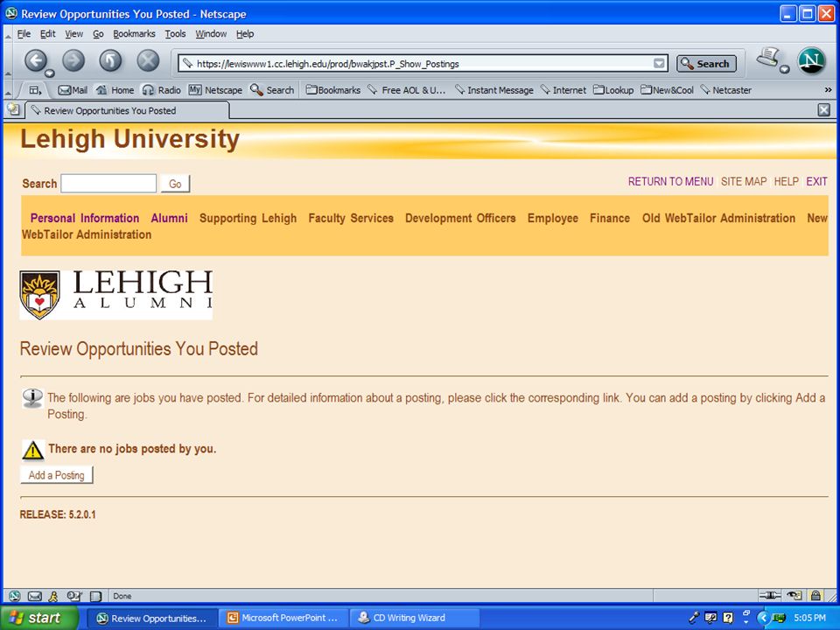Open the Bookmarks folder in personal toolbar

[333, 90]
